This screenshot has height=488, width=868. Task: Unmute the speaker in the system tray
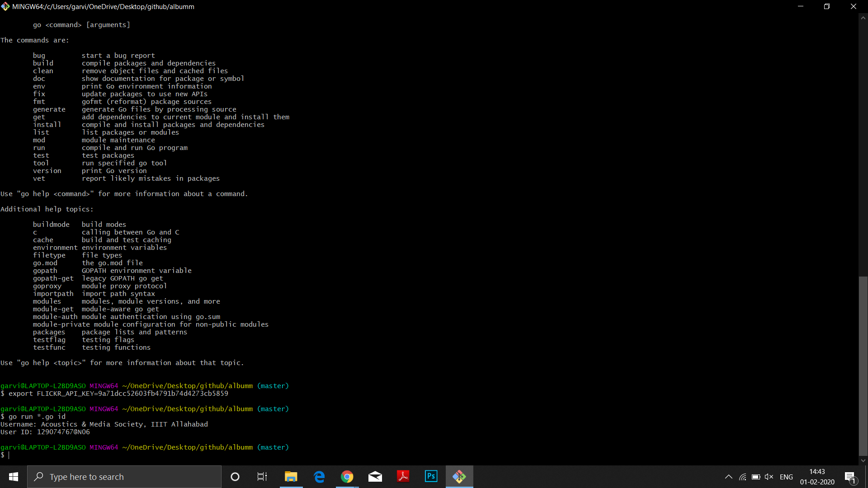pos(769,476)
